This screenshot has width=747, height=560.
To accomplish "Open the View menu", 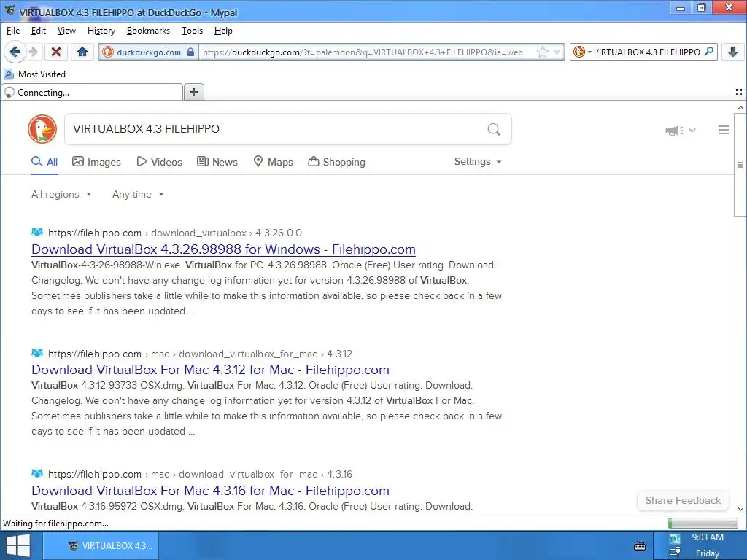I will point(66,31).
